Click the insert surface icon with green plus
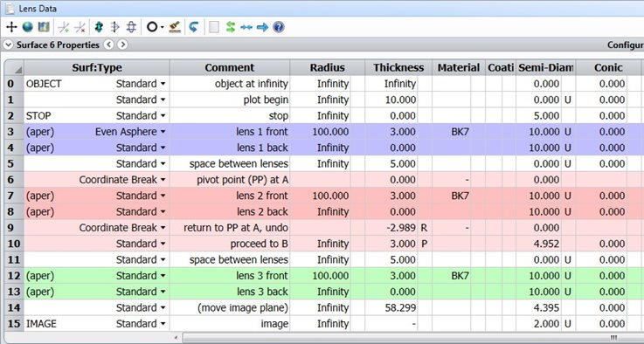This screenshot has height=344, width=644. 64,28
